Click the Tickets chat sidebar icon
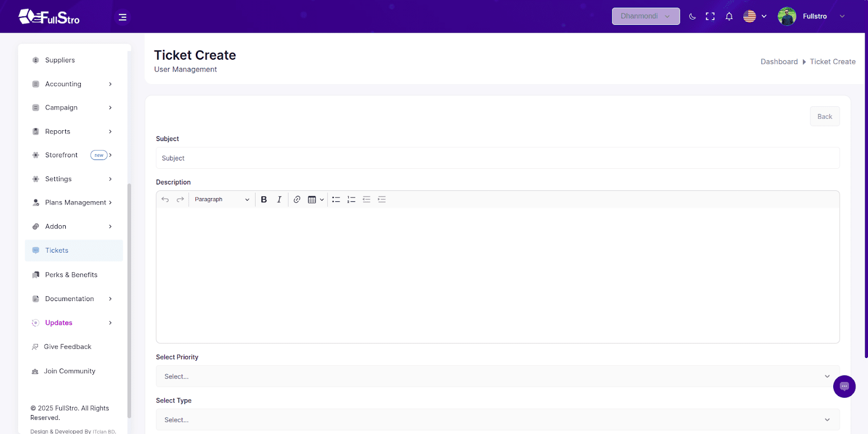868x434 pixels. pos(36,251)
